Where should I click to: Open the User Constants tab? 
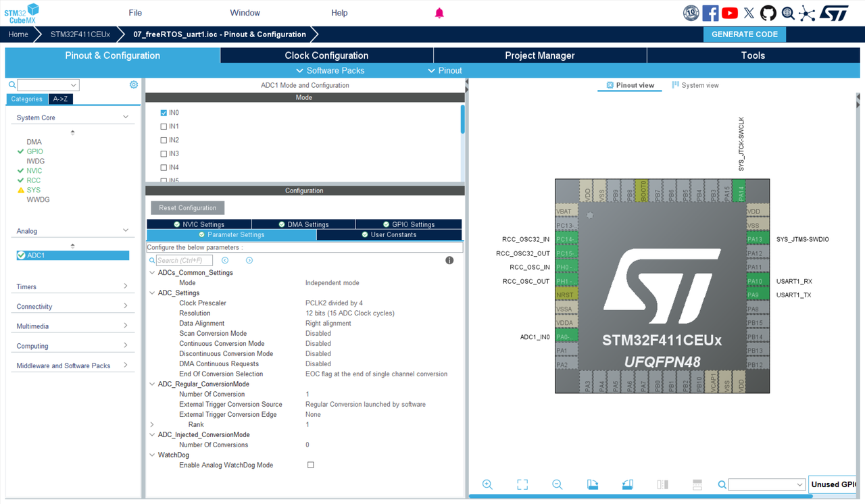pyautogui.click(x=389, y=234)
